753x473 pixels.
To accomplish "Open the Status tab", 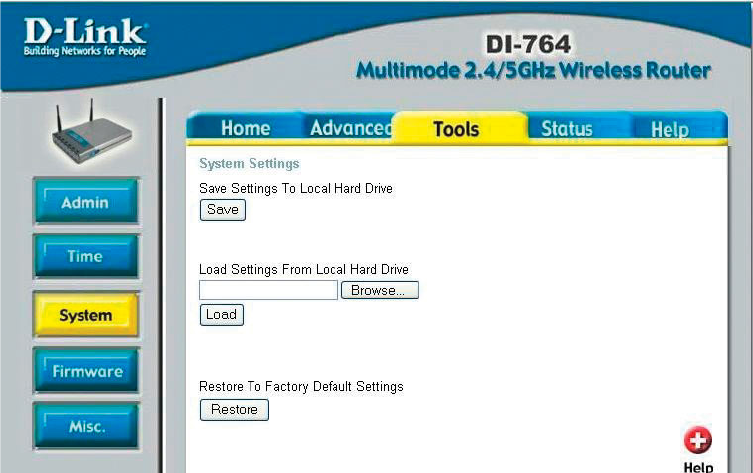I will (x=567, y=129).
